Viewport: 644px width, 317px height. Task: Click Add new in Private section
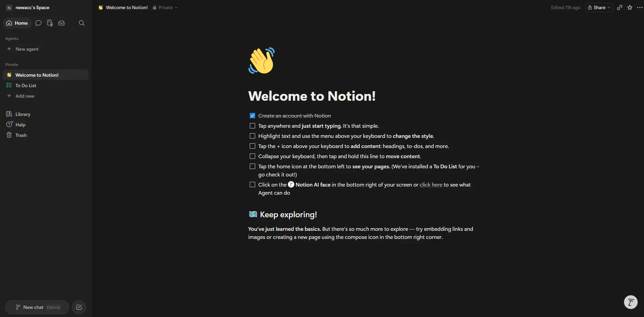[46, 96]
